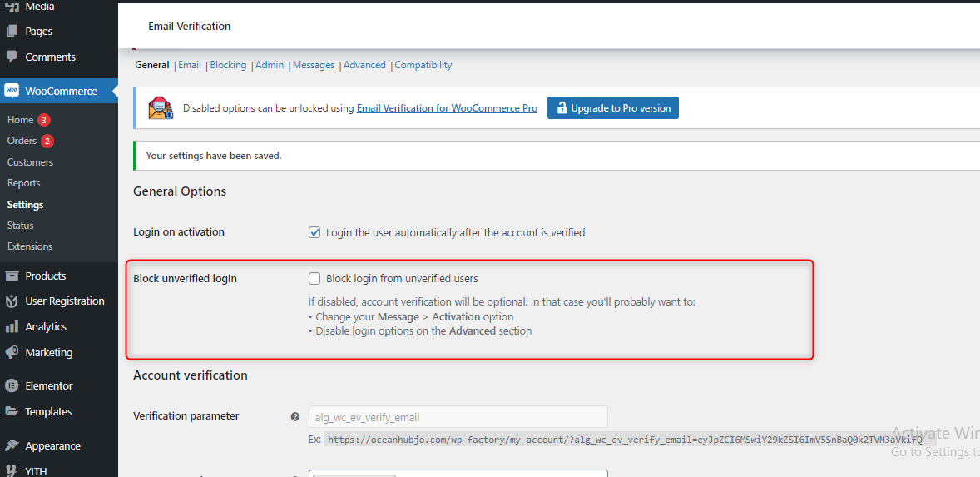980x477 pixels.
Task: Open the Media menu item
Action: [40, 7]
